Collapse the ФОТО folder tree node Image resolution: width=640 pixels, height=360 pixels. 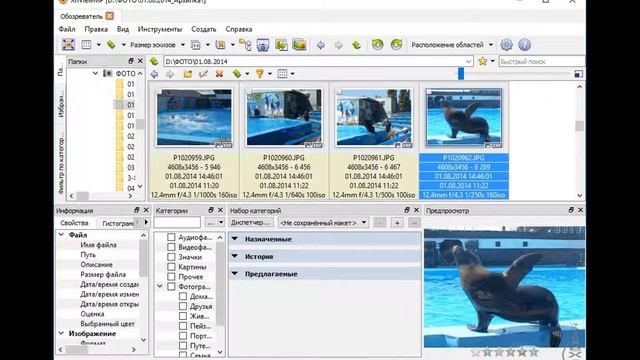tap(95, 73)
